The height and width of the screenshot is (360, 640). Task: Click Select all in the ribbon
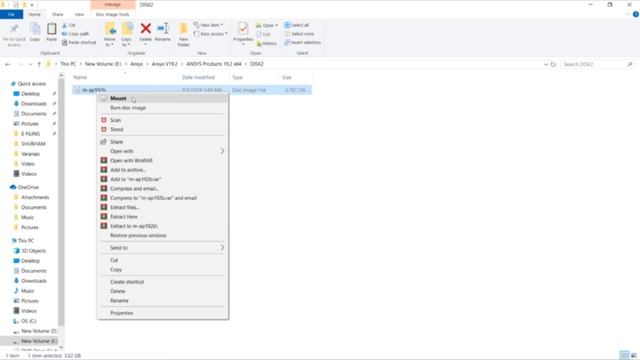tap(297, 25)
